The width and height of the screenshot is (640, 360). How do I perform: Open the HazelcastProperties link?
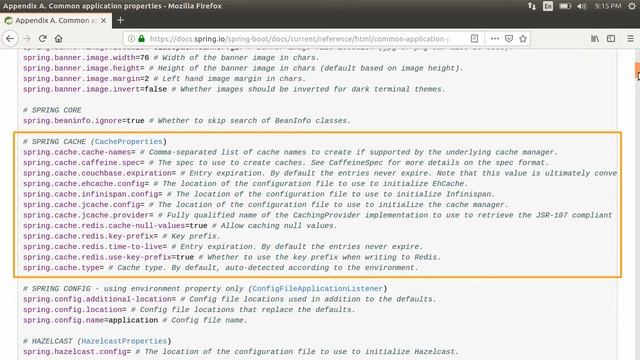[x=124, y=341]
